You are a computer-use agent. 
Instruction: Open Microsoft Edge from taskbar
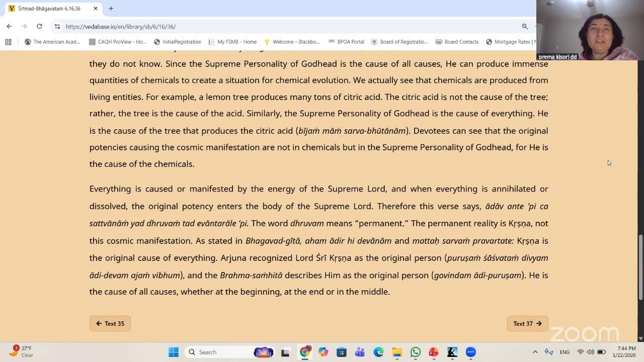(378, 352)
